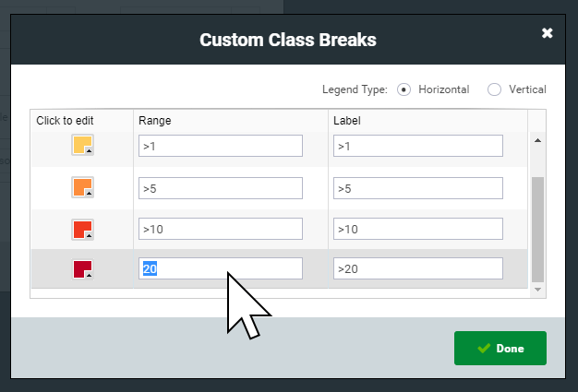
Task: Edit the >5 Label field
Action: pos(418,188)
